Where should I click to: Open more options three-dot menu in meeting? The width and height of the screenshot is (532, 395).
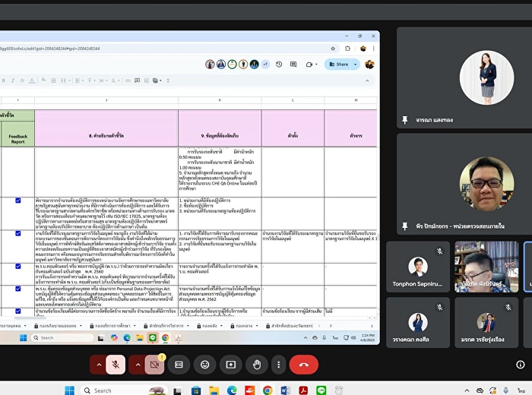[x=279, y=365]
